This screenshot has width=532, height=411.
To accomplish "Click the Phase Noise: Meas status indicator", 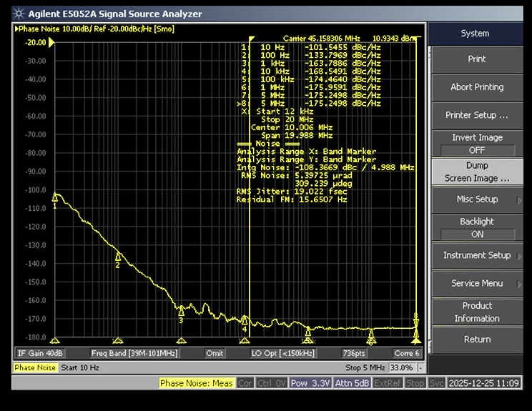I will (197, 384).
